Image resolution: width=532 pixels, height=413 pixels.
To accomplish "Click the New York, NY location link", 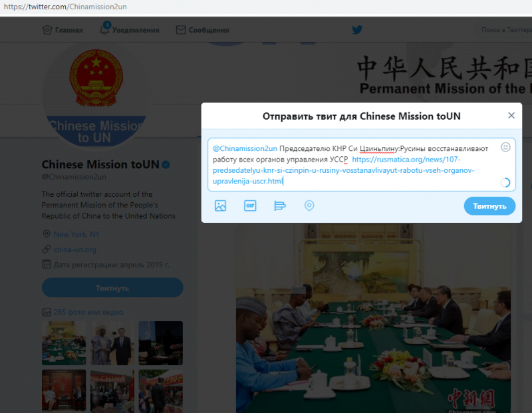I will (x=76, y=235).
